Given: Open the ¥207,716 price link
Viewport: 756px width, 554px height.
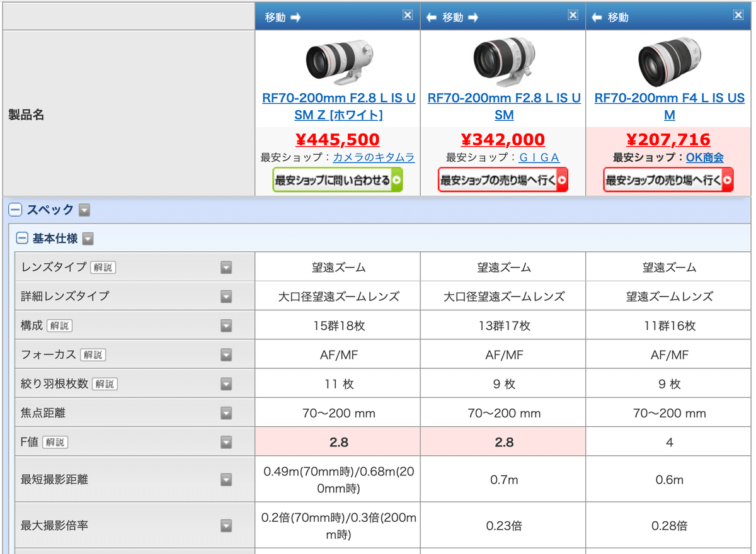Looking at the screenshot, I should coord(668,139).
